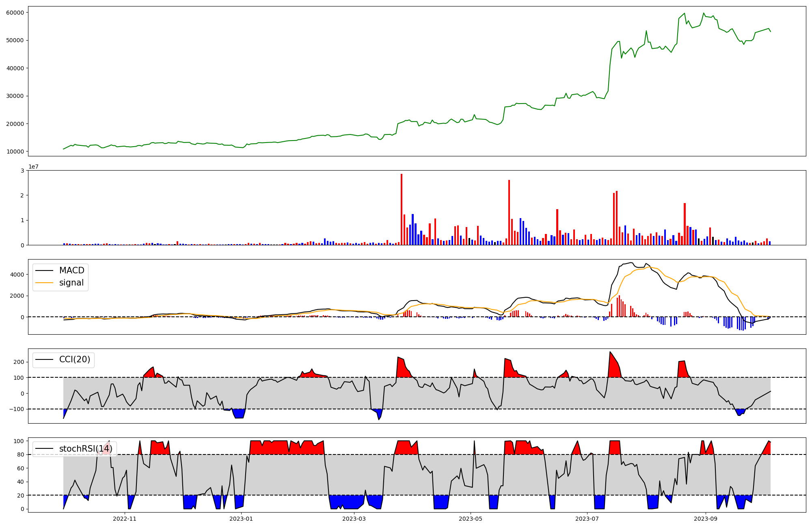Click the CCI(20) legend label
The image size is (812, 528).
(75, 359)
